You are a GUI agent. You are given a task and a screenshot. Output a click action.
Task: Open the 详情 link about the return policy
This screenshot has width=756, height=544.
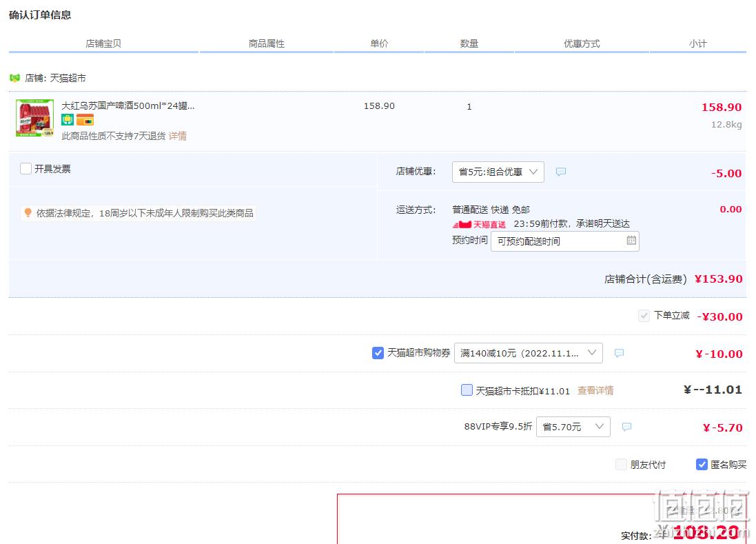click(177, 136)
